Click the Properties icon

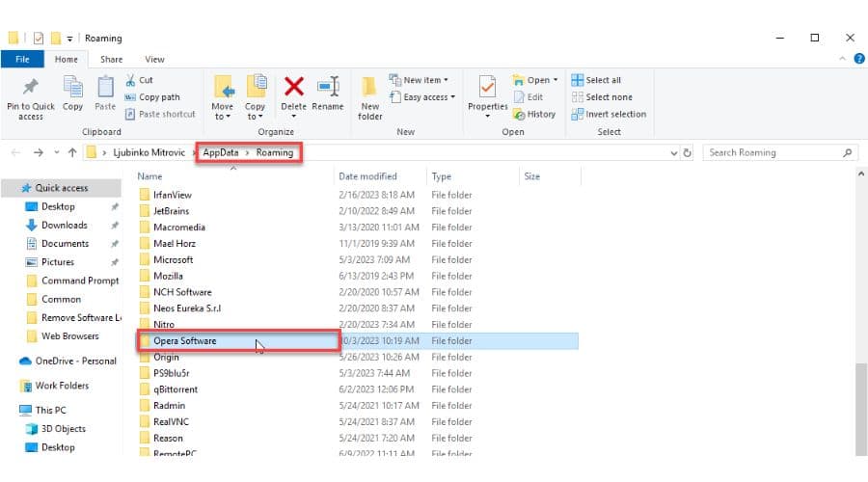(x=488, y=87)
